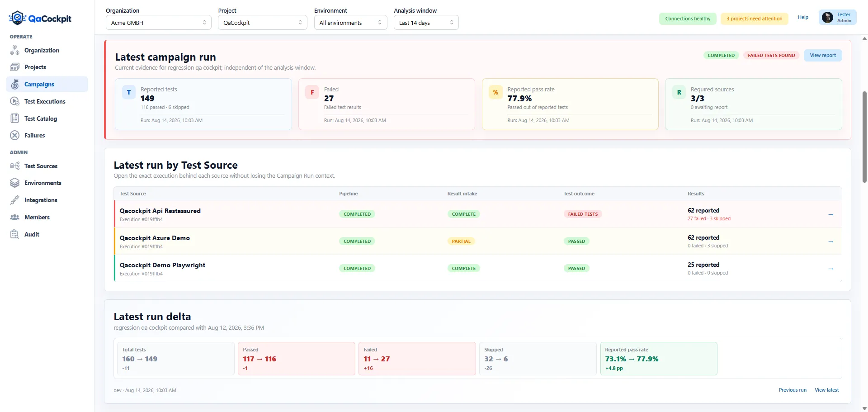The height and width of the screenshot is (412, 868).
Task: Open the Organization sidebar icon
Action: click(15, 50)
